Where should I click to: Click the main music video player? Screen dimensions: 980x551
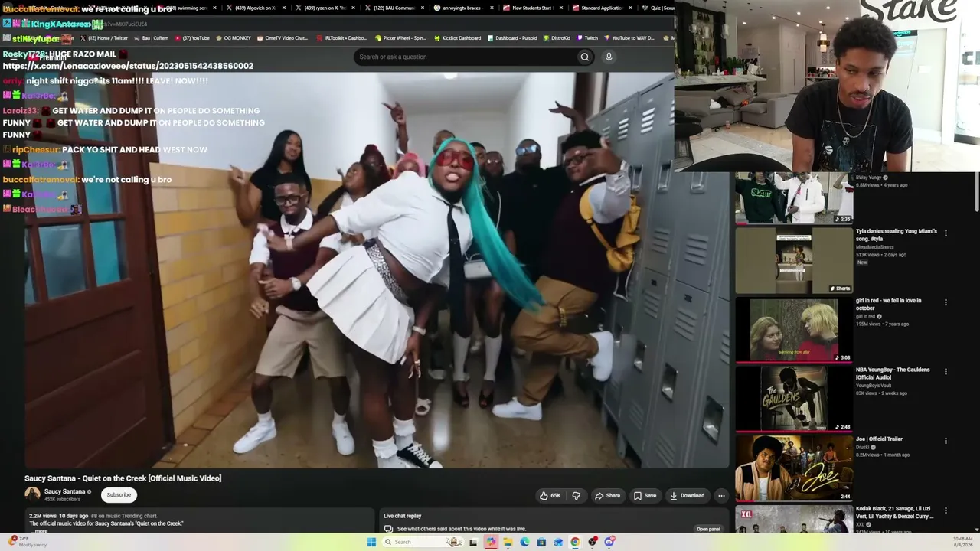[x=377, y=270]
